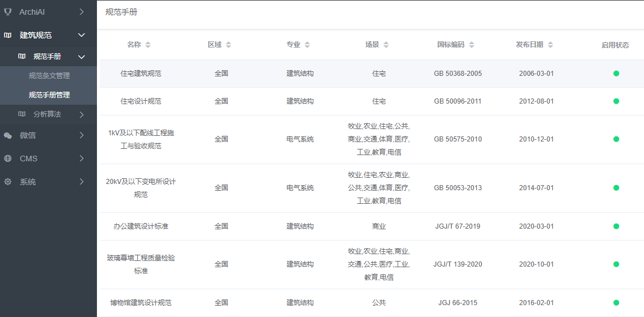Click the gear icon next to 系统

tap(8, 182)
